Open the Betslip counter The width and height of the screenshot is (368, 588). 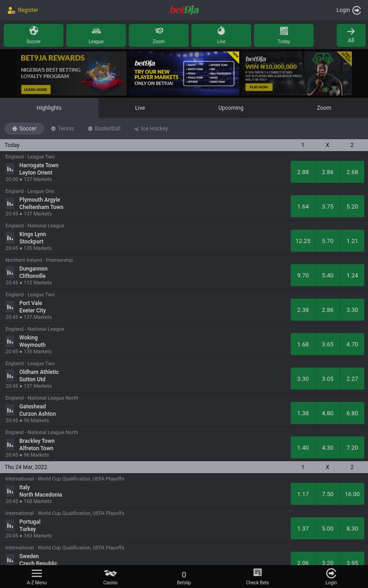(184, 577)
